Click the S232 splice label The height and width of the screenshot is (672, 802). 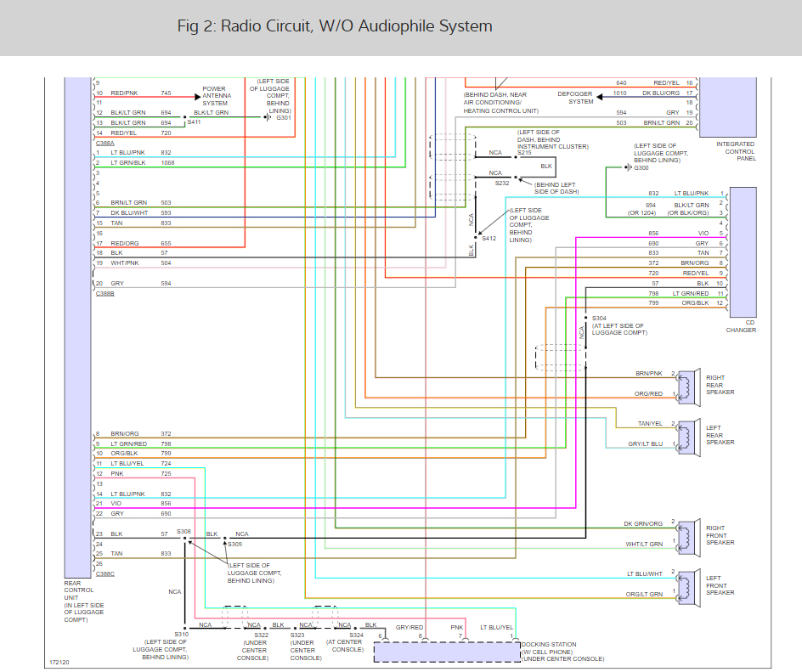point(502,184)
